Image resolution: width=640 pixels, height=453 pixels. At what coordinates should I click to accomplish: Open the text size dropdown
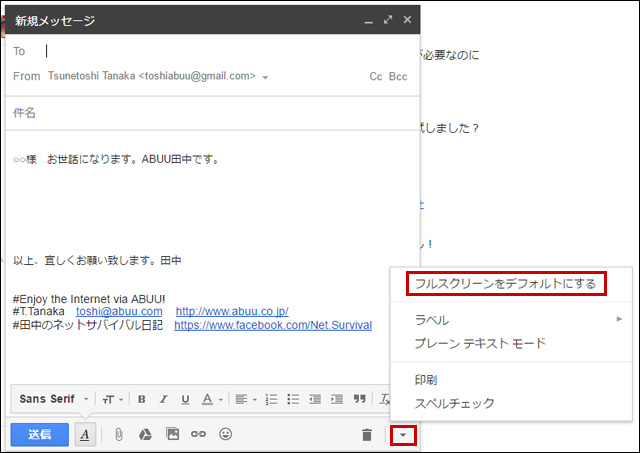point(113,399)
